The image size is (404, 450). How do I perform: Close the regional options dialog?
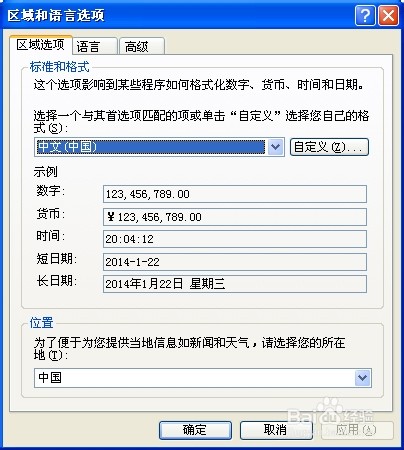tap(388, 15)
